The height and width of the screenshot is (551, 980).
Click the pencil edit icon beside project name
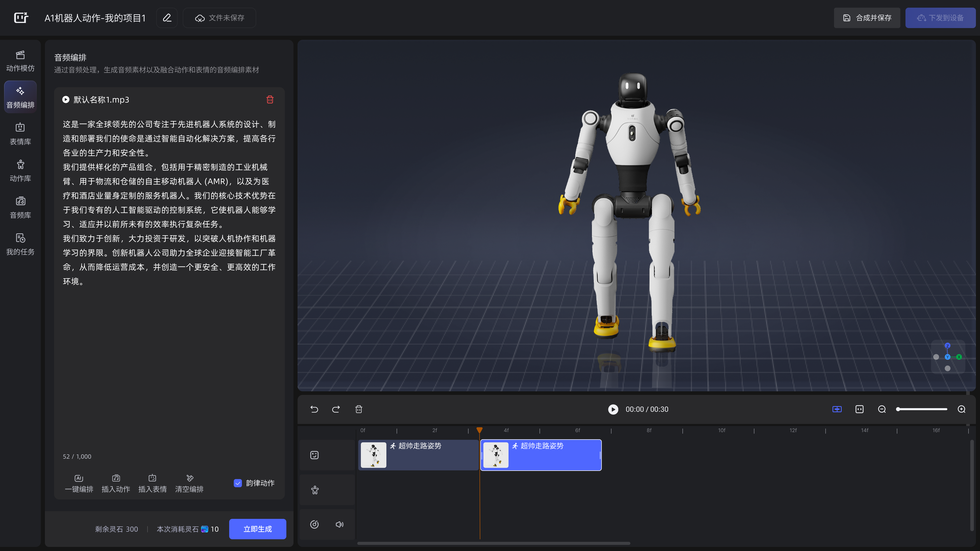167,18
